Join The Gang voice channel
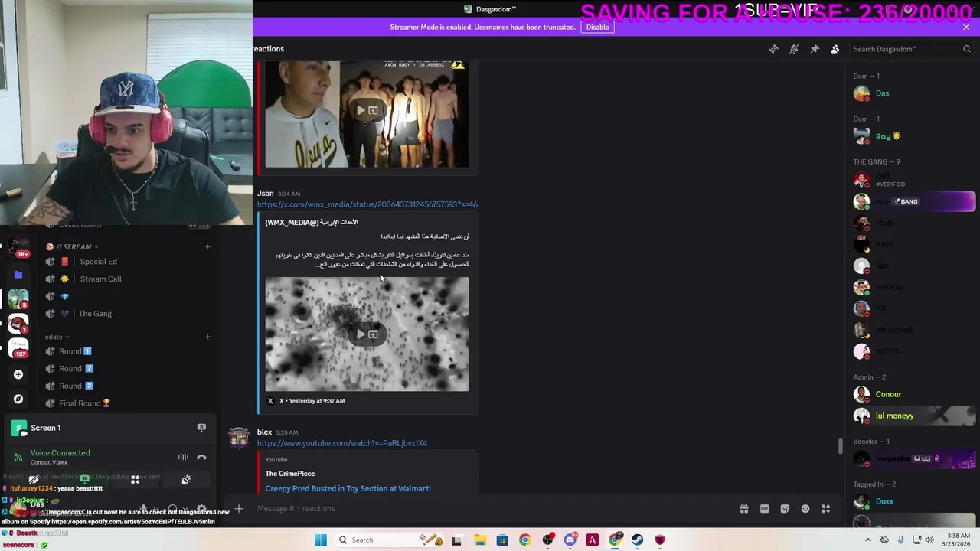 coord(95,314)
